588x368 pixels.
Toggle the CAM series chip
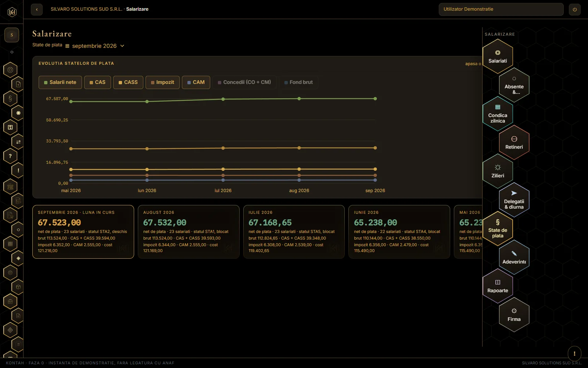point(196,82)
